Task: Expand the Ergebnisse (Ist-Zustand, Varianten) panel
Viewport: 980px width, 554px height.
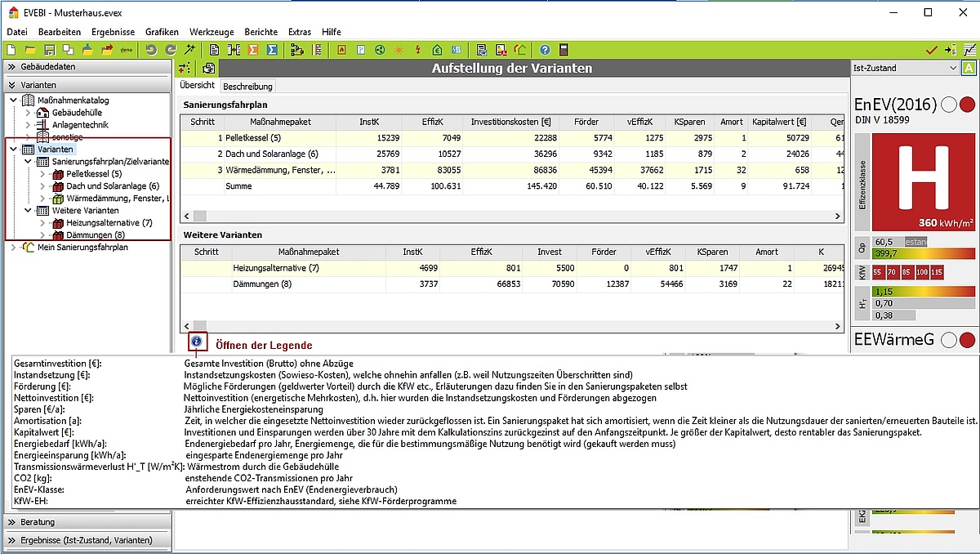Action: click(86, 540)
